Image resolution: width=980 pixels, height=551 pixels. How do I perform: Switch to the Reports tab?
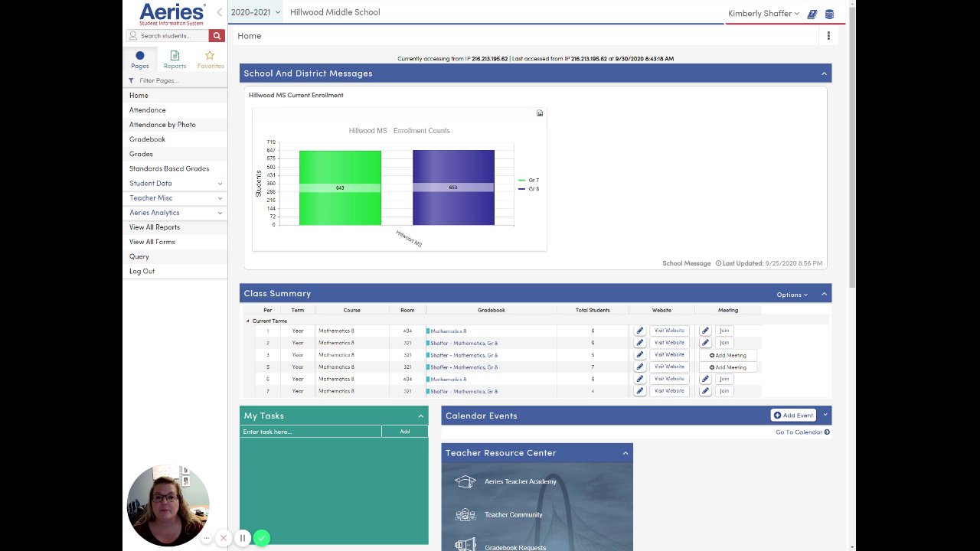pos(175,60)
